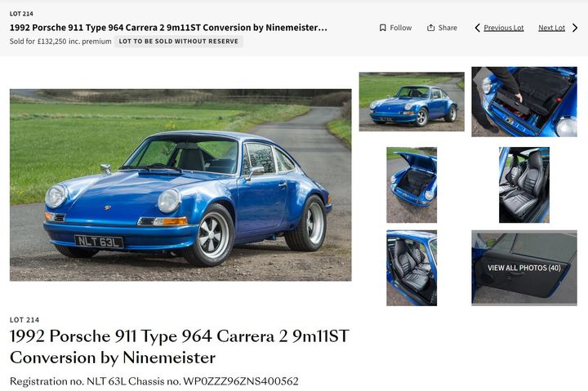The image size is (588, 391).
Task: Click the right chevron for next lot
Action: point(575,28)
